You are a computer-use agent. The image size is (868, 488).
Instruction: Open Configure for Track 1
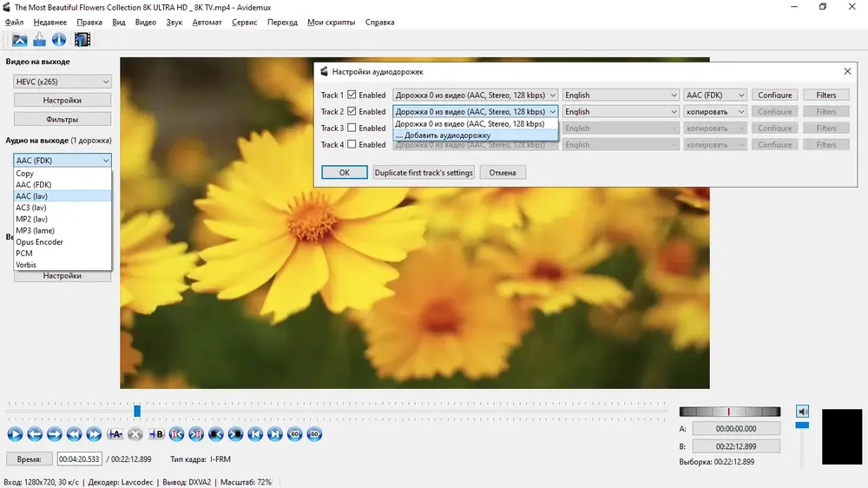[774, 96]
